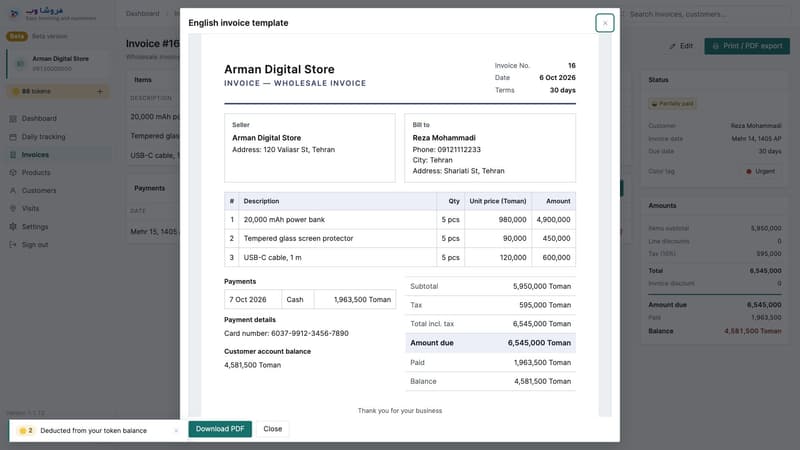
Task: Click the Download PDF button
Action: pos(220,429)
